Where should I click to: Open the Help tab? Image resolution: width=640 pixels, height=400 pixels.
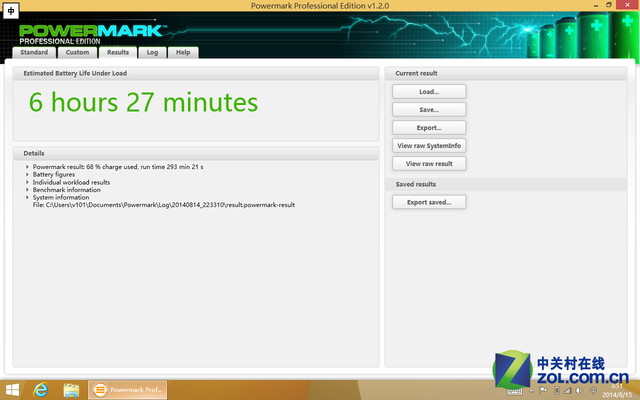click(183, 53)
